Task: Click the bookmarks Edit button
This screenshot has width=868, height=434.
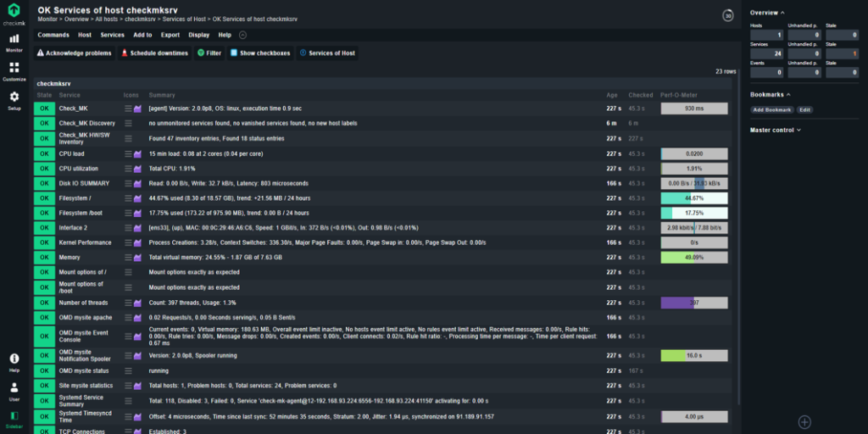Action: [x=805, y=110]
